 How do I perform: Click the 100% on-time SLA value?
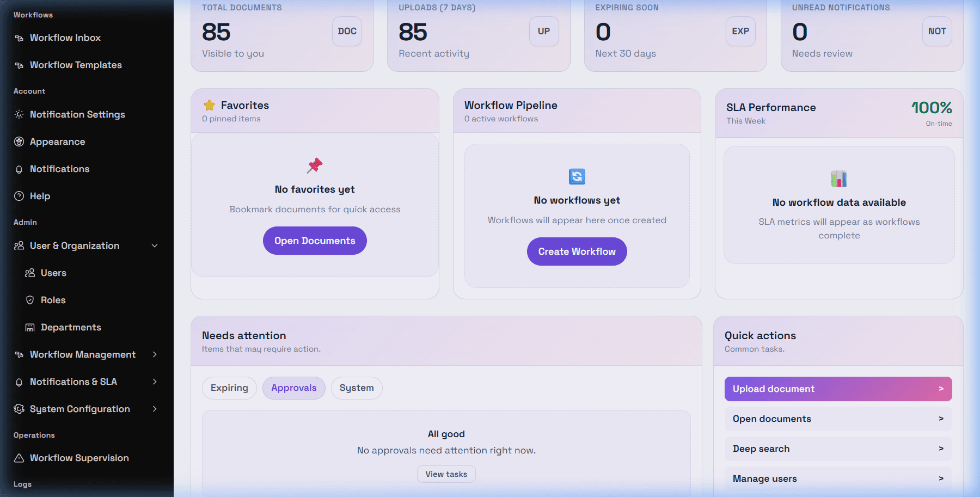[932, 108]
